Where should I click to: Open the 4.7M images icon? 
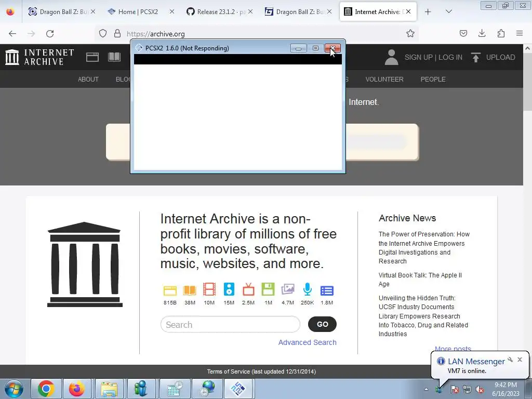tap(288, 289)
